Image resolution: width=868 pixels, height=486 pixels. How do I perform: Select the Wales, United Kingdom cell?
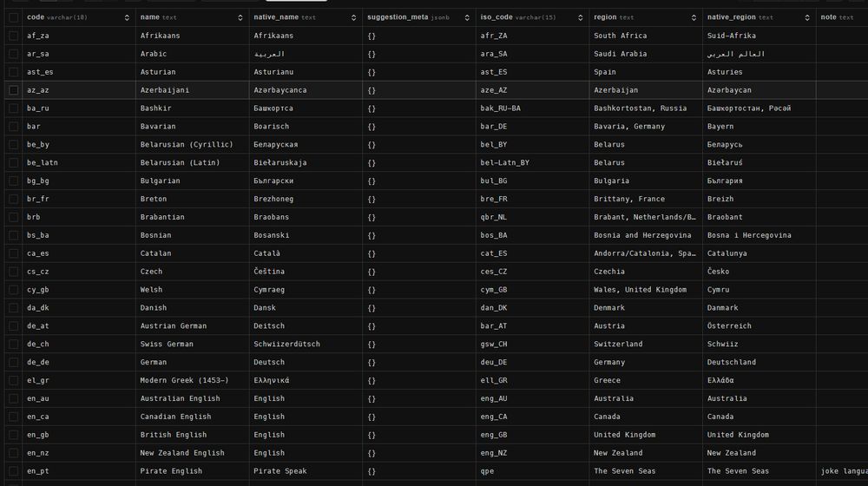tap(646, 290)
